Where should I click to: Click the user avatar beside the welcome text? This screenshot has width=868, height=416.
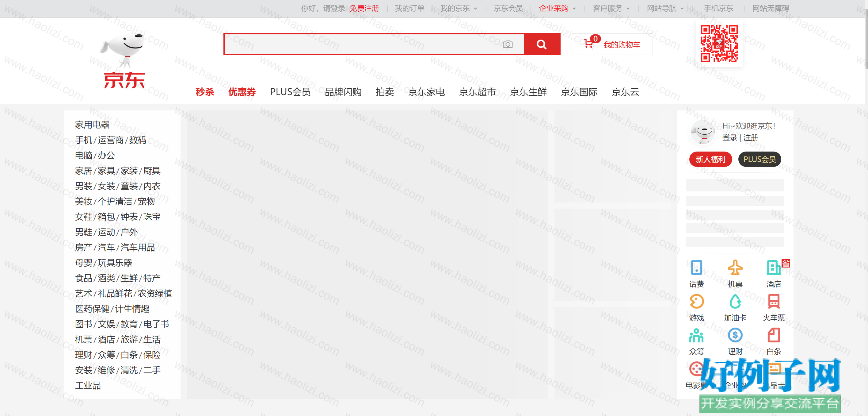pyautogui.click(x=702, y=132)
